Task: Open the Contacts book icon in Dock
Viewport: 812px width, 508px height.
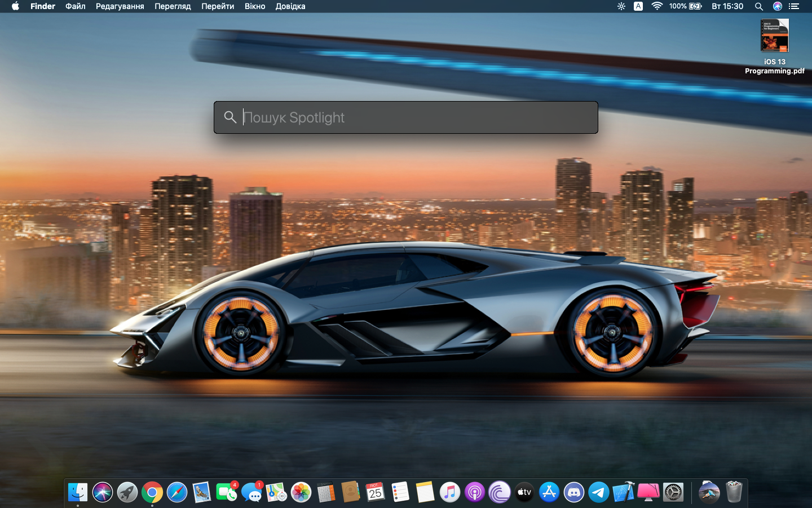Action: 351,492
